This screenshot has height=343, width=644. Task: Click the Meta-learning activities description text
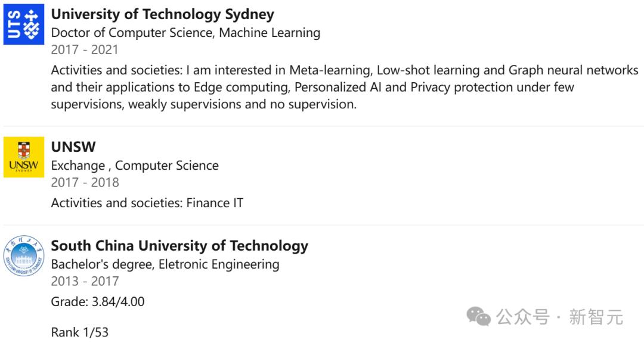pos(345,87)
